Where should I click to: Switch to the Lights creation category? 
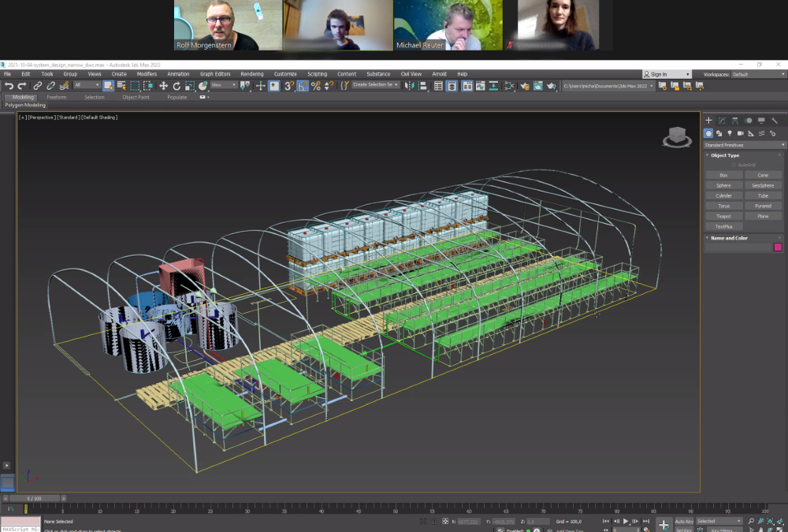730,133
